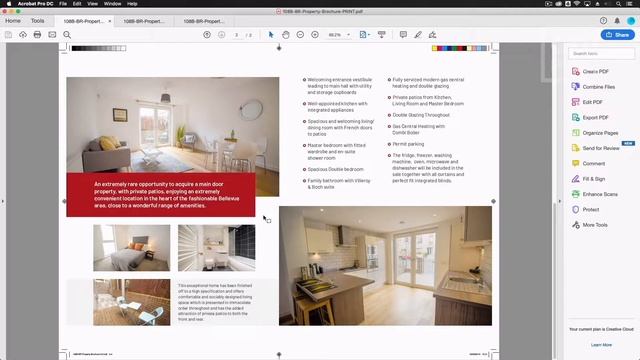Switch to the third document tab
640x360 pixels.
coord(203,21)
